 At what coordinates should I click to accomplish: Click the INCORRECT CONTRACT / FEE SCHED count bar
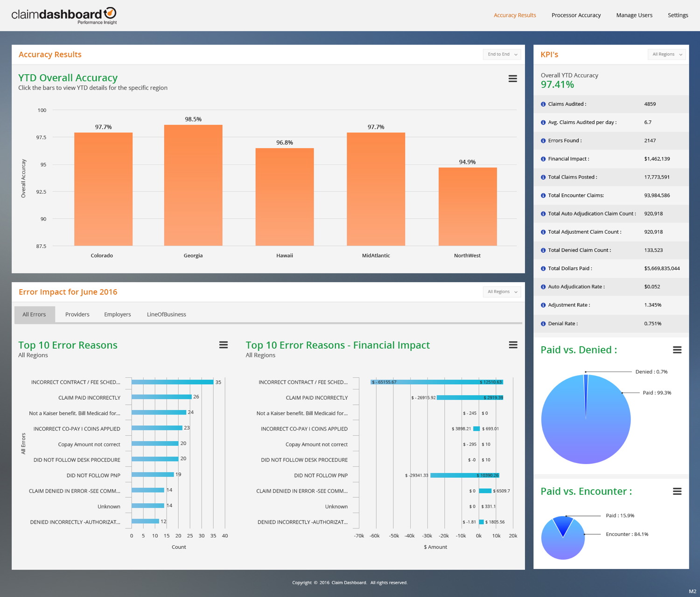point(173,382)
